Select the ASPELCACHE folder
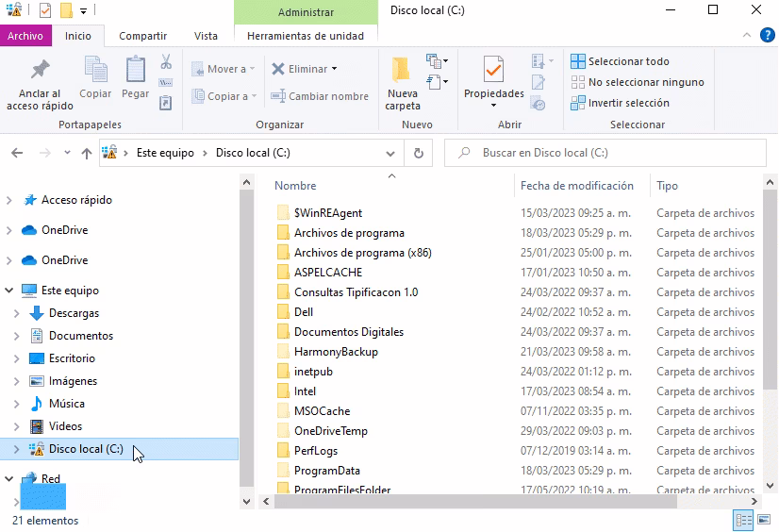 point(328,273)
